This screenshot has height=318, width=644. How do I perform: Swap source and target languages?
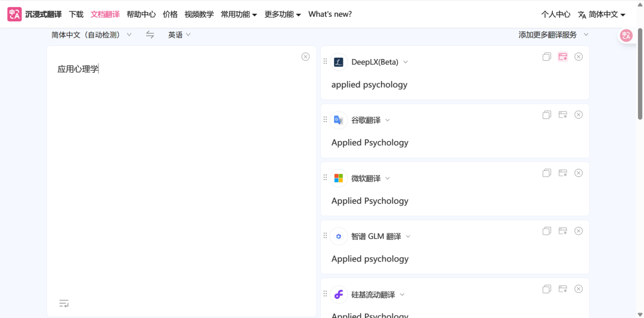[x=150, y=35]
